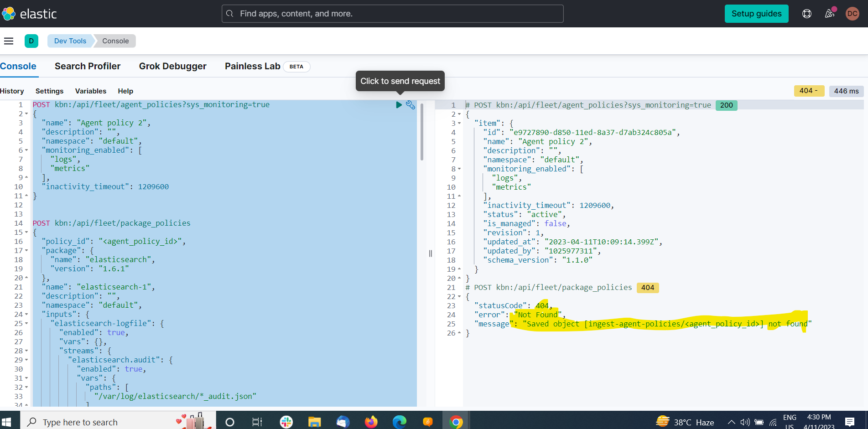The image size is (868, 429).
Task: Open the network Wi-Fi icon in the tray
Action: point(773,422)
